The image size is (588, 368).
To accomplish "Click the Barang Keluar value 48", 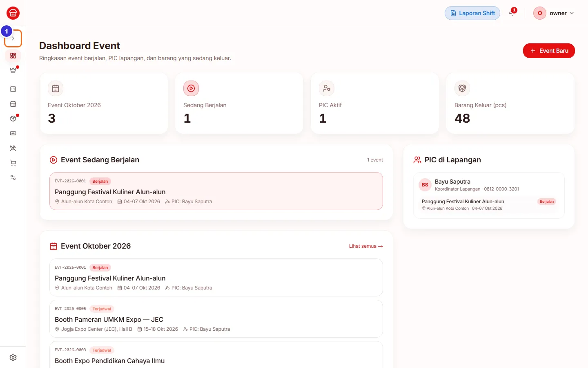I will pyautogui.click(x=462, y=118).
